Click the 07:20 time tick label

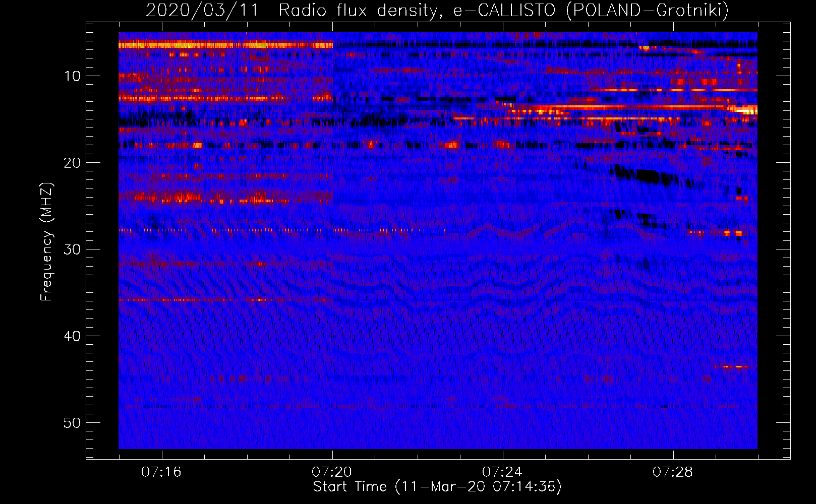point(332,472)
